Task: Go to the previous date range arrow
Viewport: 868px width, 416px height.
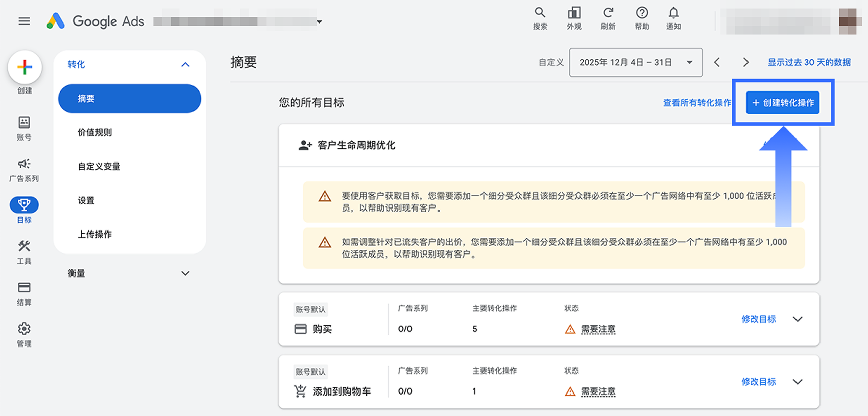Action: pos(717,62)
